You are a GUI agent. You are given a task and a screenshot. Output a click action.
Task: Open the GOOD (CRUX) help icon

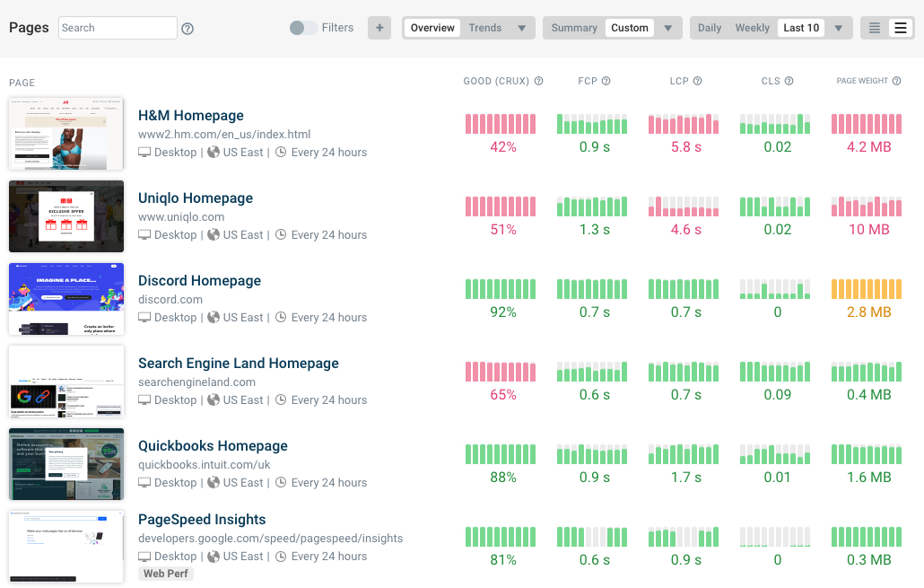coord(538,81)
